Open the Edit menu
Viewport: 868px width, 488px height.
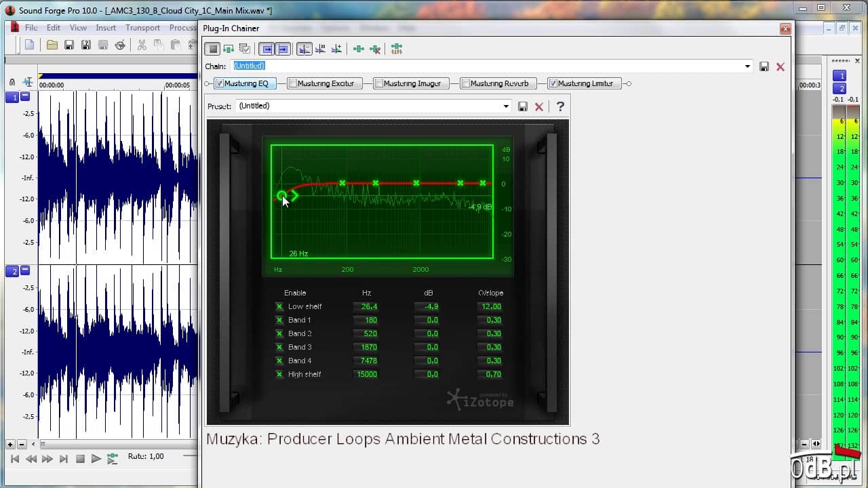coord(54,28)
